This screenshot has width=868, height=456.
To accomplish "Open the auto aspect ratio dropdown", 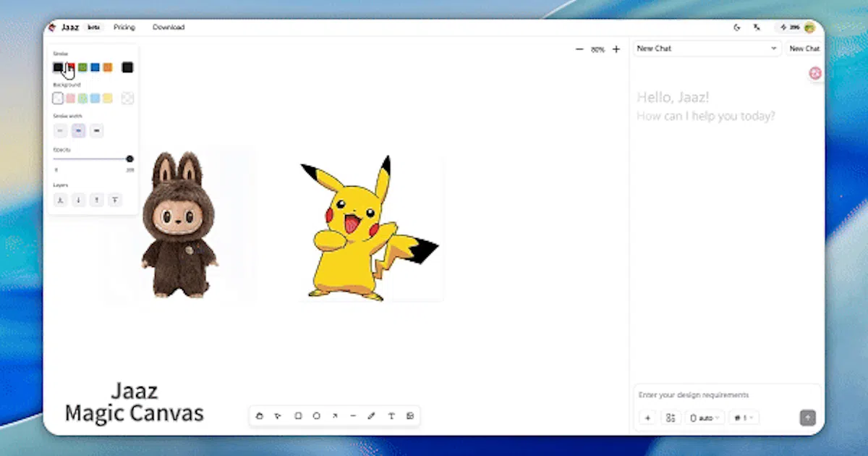I will [705, 418].
